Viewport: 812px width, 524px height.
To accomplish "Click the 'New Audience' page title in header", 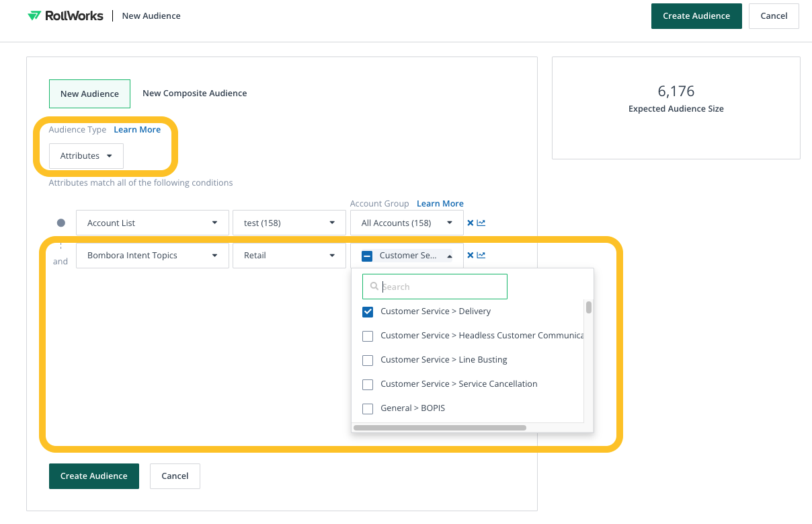I will [x=151, y=15].
